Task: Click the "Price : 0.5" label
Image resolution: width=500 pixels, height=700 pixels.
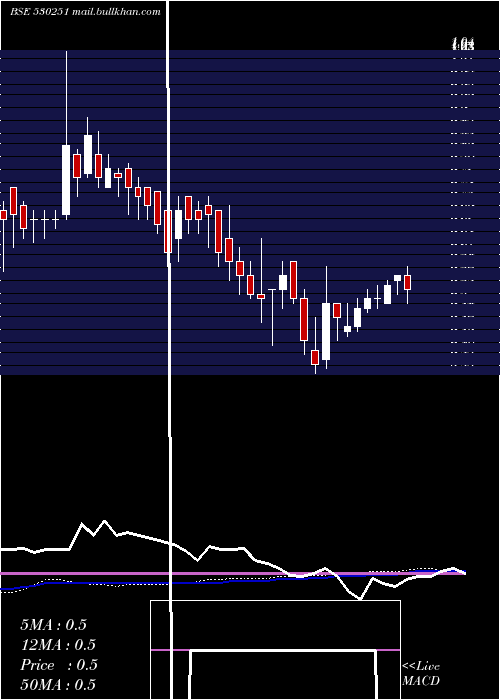Action: tap(59, 665)
